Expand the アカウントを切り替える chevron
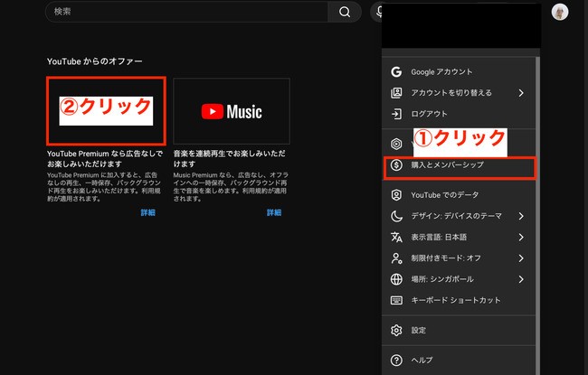 tap(521, 93)
